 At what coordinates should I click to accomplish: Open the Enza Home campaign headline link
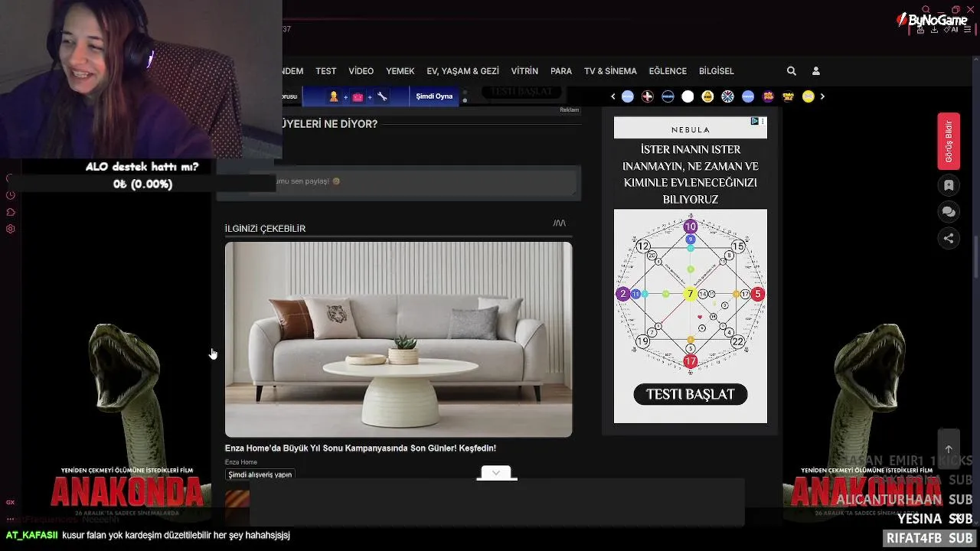click(x=361, y=448)
